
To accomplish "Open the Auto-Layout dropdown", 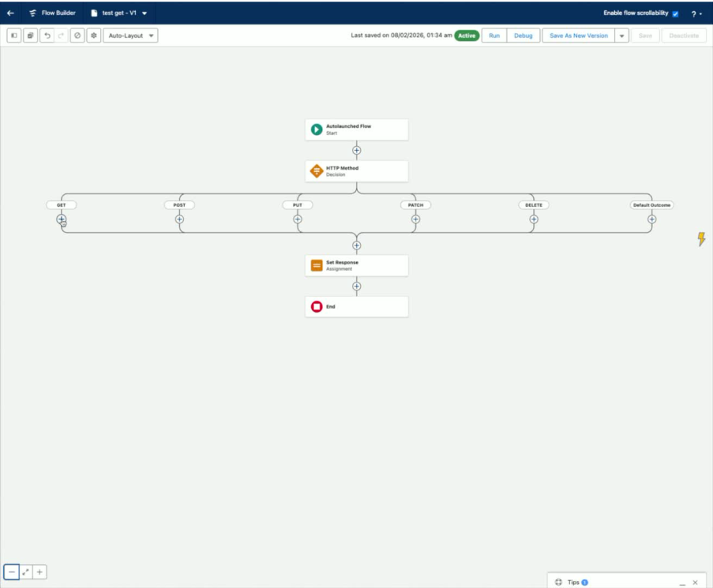I will (x=130, y=36).
